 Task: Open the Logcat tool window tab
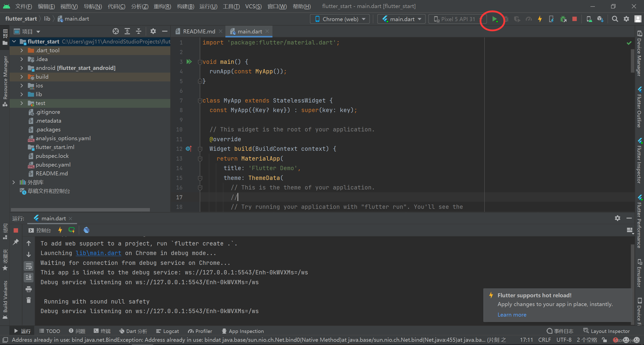click(168, 331)
